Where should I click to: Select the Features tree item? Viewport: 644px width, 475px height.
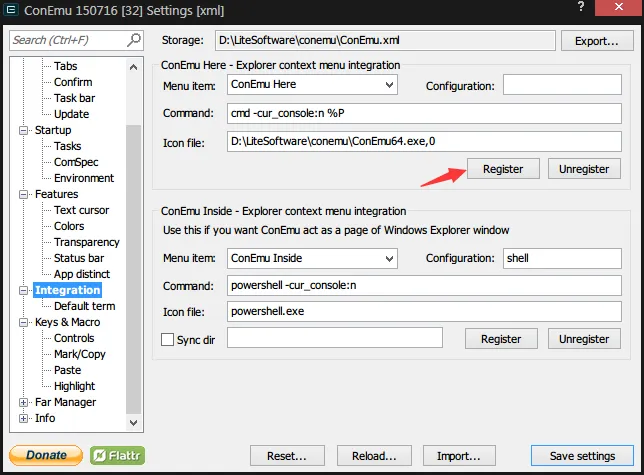(56, 194)
